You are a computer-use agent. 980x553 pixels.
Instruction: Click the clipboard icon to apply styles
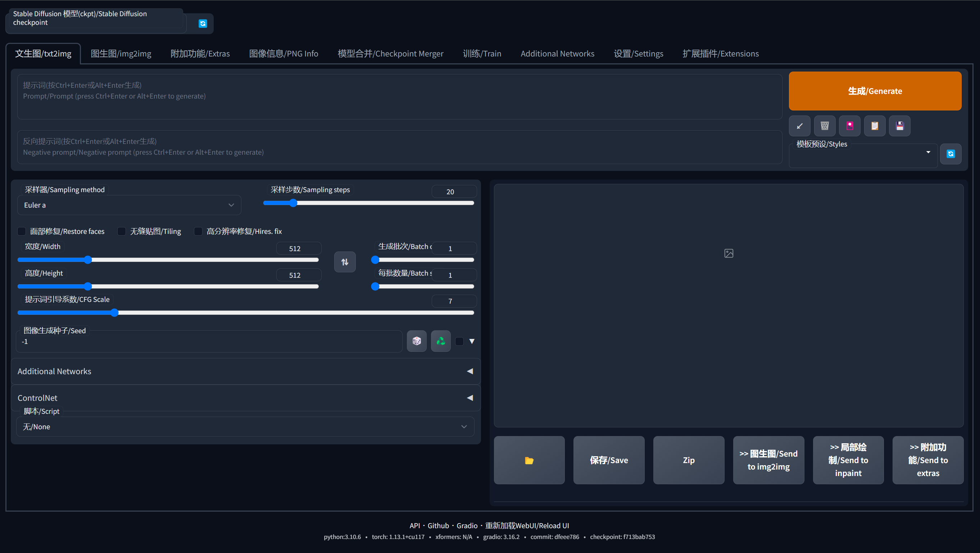point(875,126)
